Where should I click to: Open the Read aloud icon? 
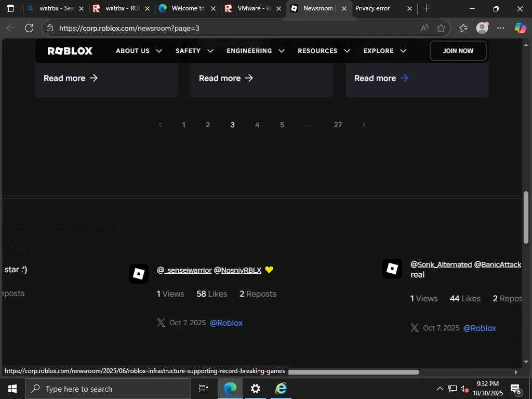[x=424, y=28]
